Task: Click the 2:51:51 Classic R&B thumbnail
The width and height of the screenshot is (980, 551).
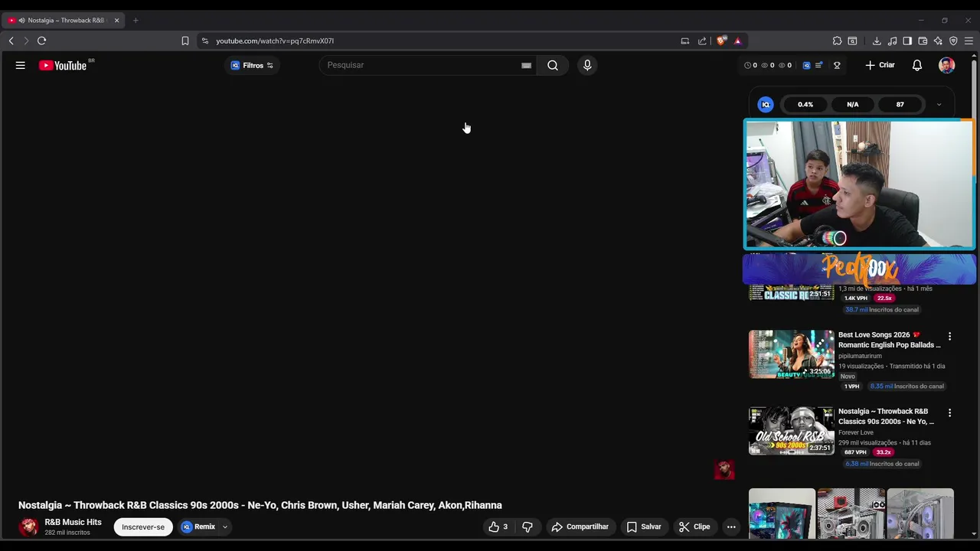Action: (x=792, y=293)
